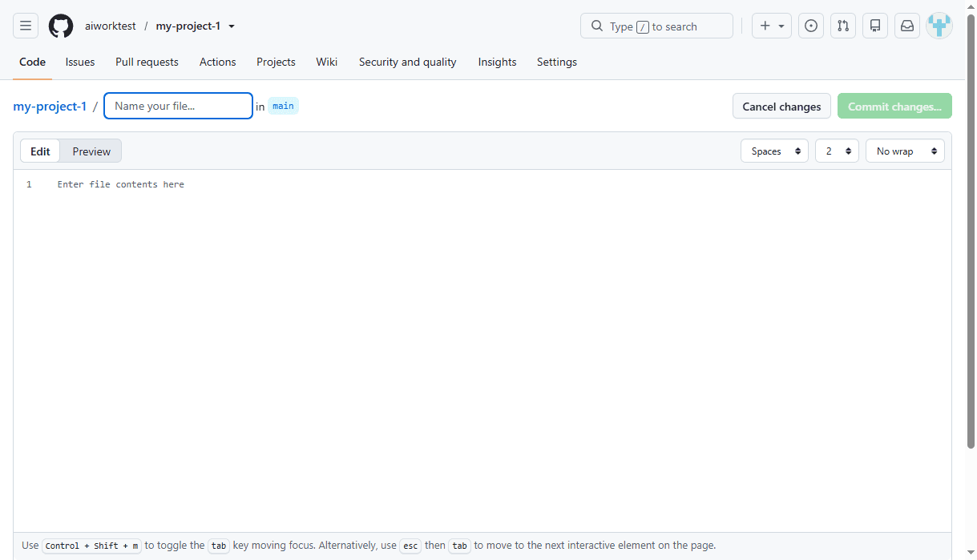
Task: Switch to the Issues tab
Action: [x=80, y=62]
